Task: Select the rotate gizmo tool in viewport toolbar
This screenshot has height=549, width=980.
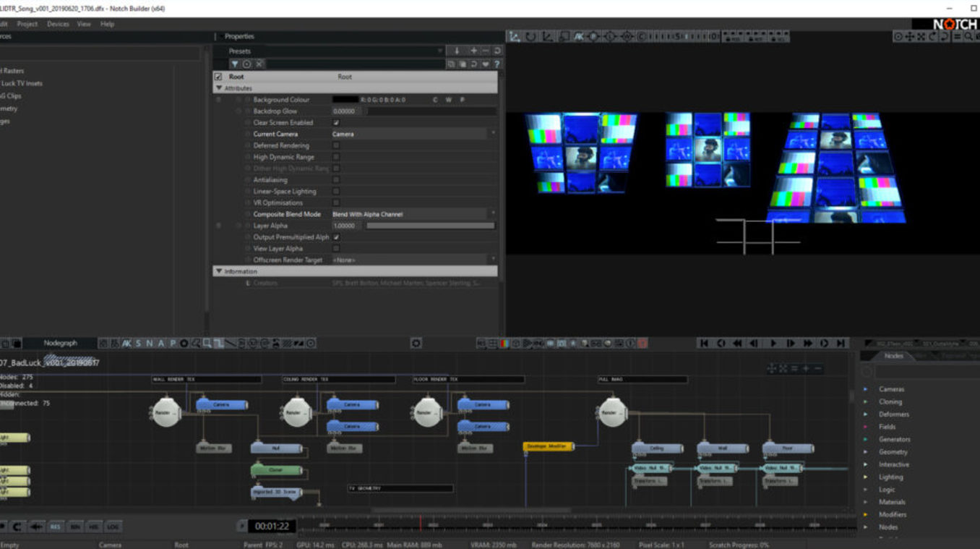Action: [x=530, y=36]
